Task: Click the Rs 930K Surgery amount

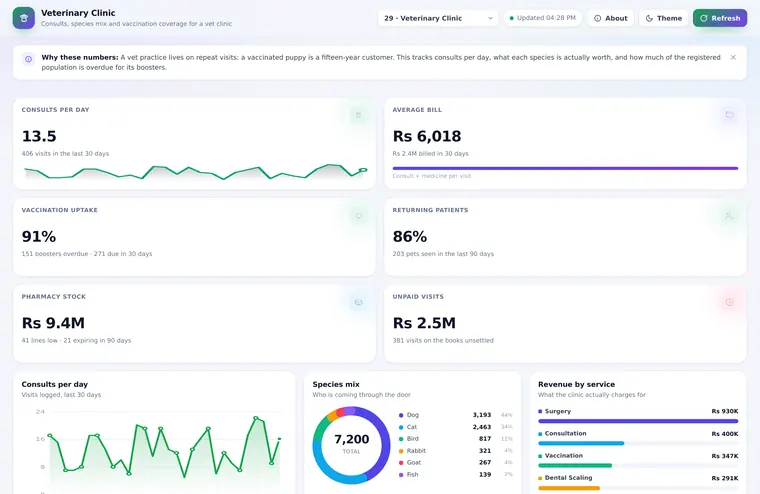Action: [725, 411]
